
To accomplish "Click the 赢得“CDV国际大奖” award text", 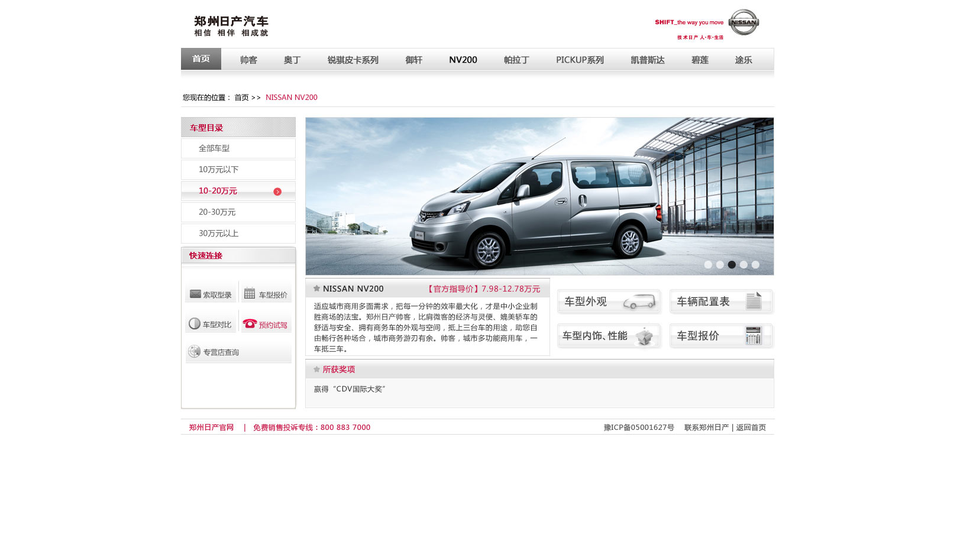I will coord(350,389).
